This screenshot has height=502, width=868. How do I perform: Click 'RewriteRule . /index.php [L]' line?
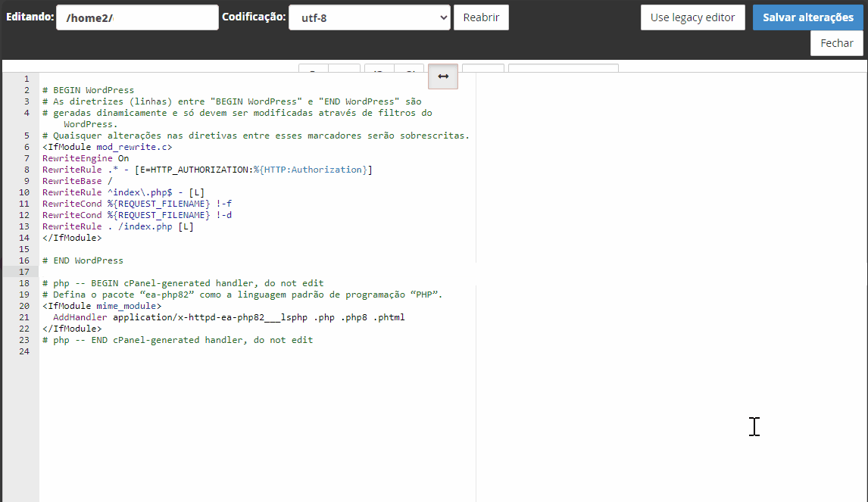(118, 226)
